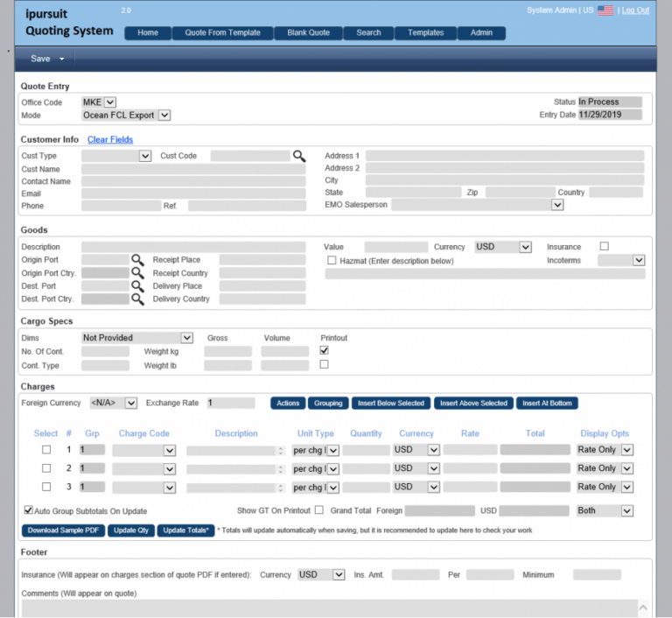Viewport: 672px width, 618px height.
Task: Click the Dest. Port Ctry. search icon
Action: (137, 299)
